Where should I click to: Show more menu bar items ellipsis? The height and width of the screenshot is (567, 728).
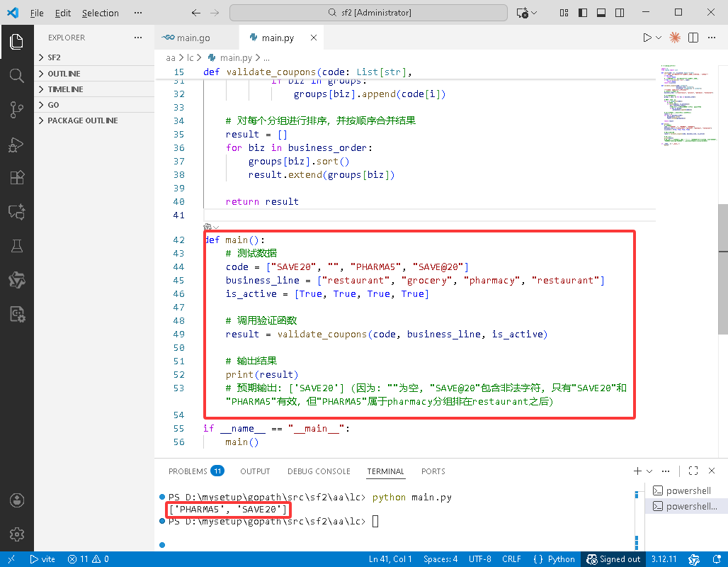pos(138,13)
